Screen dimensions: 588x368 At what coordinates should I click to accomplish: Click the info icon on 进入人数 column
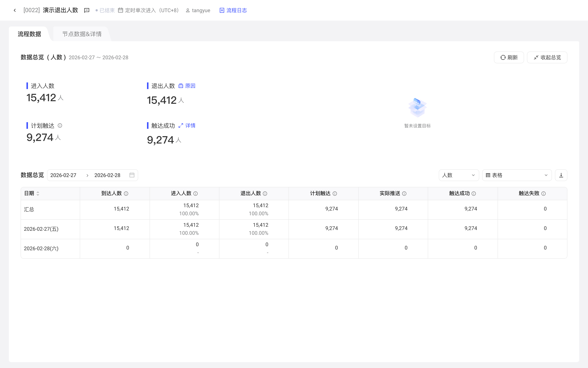pyautogui.click(x=196, y=194)
